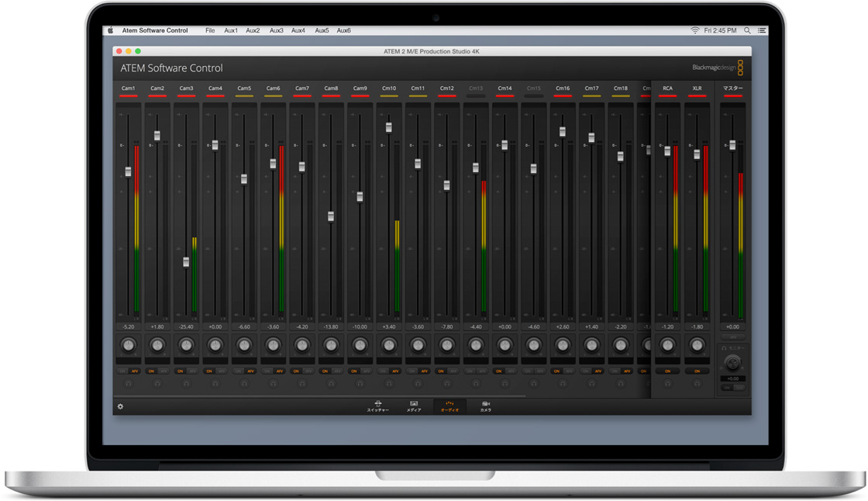868x501 pixels.
Task: Solo Cm12 with its headphone icon
Action: point(446,383)
